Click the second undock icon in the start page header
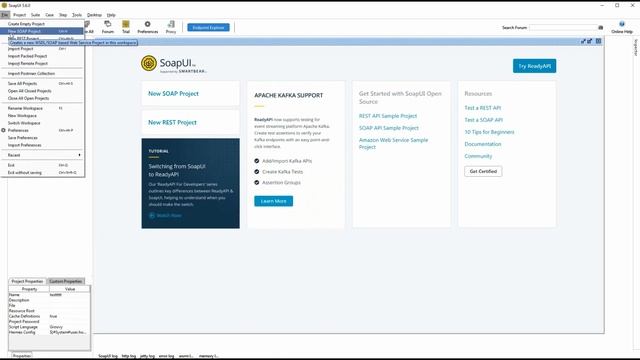Image resolution: width=640 pixels, height=360 pixels. point(590,41)
